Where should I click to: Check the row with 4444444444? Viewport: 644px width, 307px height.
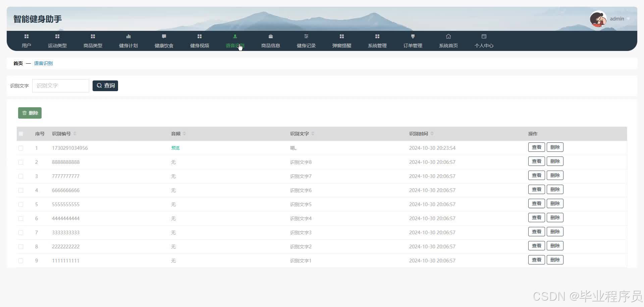(x=21, y=218)
